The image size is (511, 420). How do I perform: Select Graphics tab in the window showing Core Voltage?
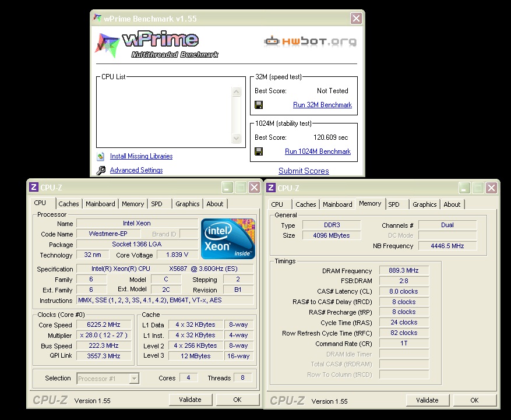(187, 204)
